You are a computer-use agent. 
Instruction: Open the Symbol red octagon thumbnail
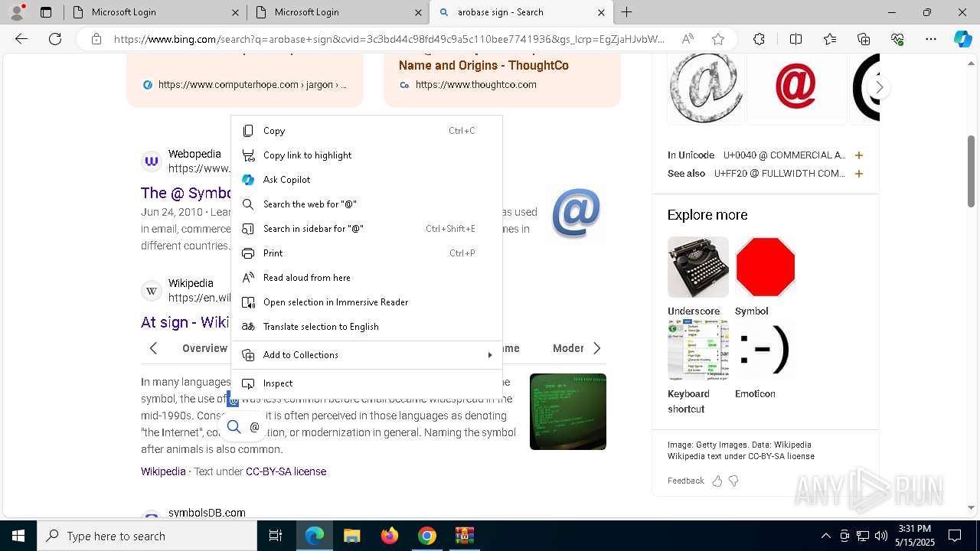pos(765,267)
